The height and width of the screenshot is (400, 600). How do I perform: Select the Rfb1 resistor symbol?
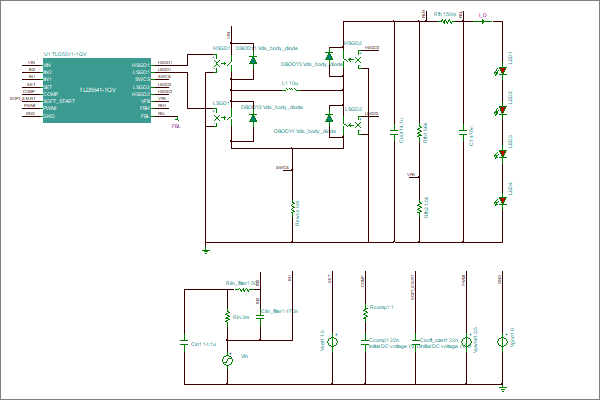pos(419,132)
